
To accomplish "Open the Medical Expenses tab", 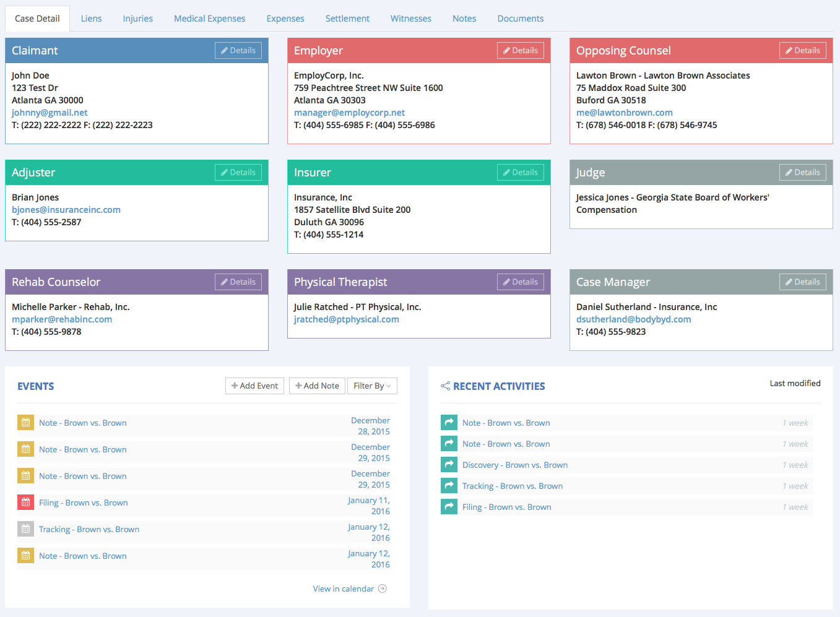I will tap(209, 19).
